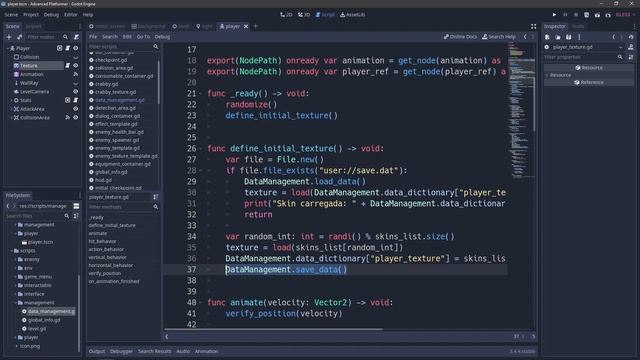Toggle visibility of AttackArea node

point(76,109)
